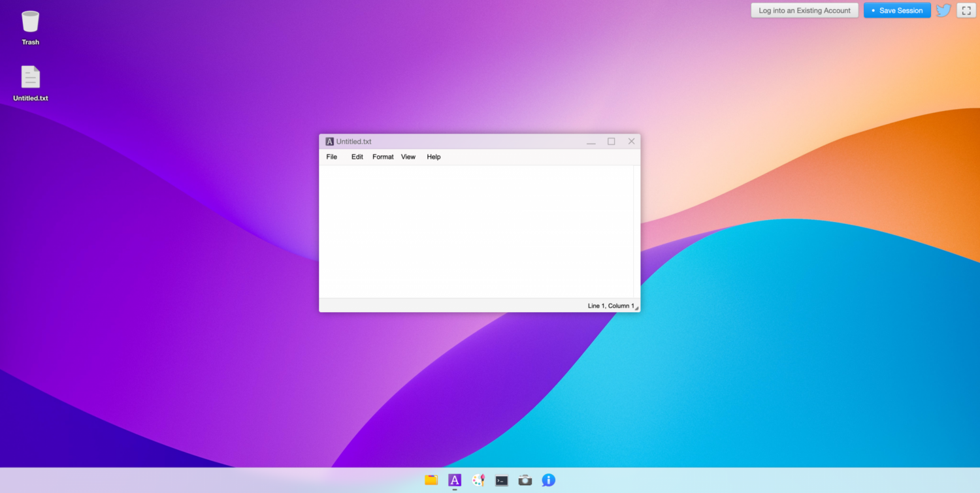Open the terminal dock icon
The height and width of the screenshot is (493, 980).
point(502,481)
